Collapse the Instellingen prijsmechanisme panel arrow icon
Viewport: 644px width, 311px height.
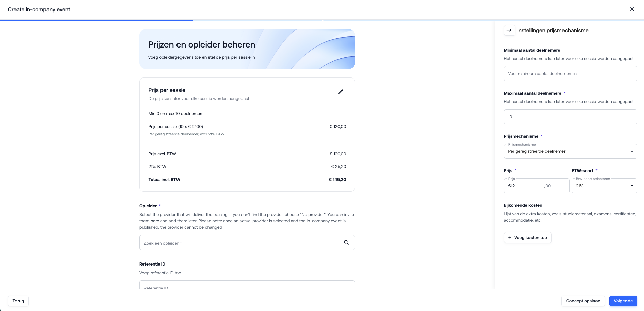[x=509, y=30]
